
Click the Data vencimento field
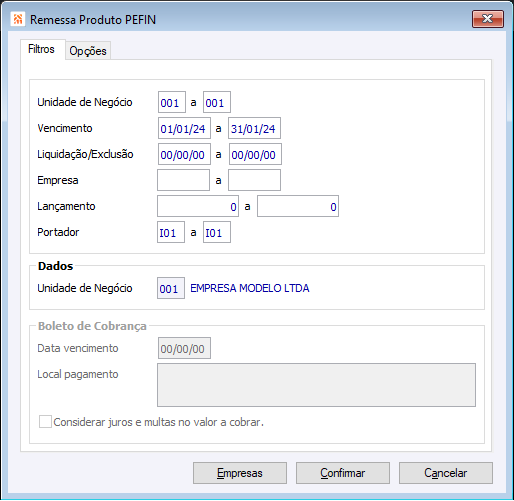coord(184,348)
